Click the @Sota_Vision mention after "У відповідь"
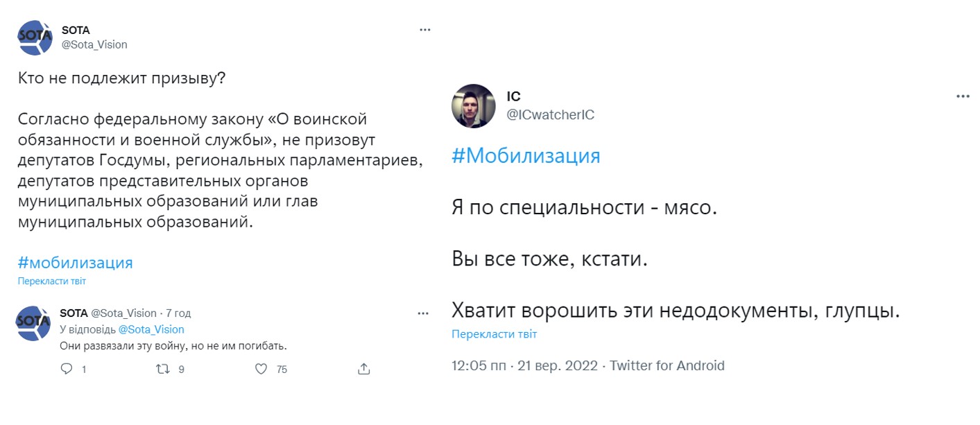The image size is (980, 425). point(151,329)
